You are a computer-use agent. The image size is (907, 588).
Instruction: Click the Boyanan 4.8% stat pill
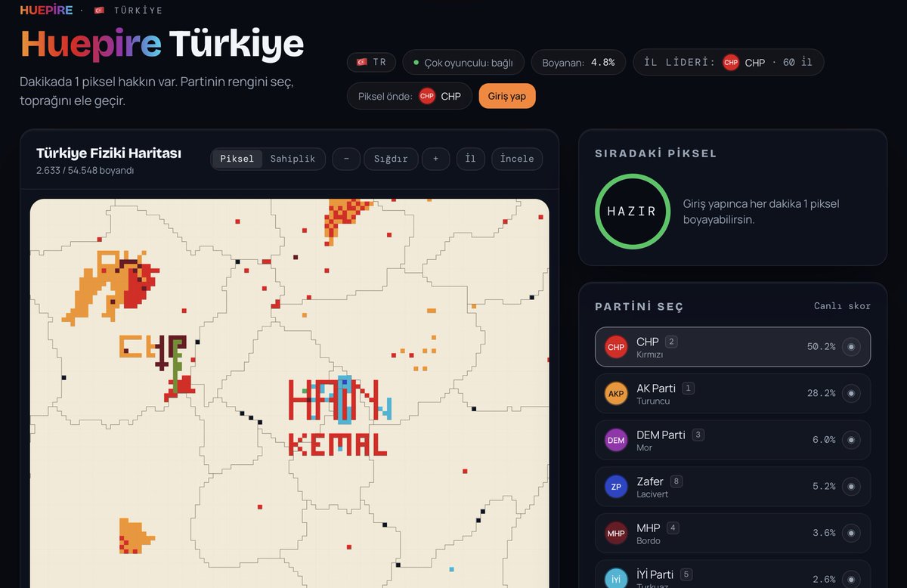click(578, 62)
